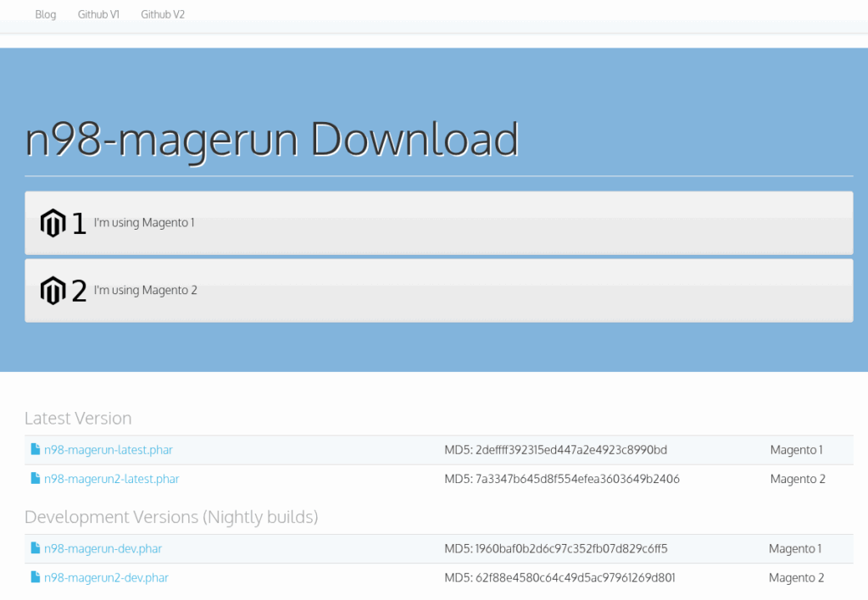The height and width of the screenshot is (600, 868).
Task: Click file icon beside n98-magerun2-latest.phar
Action: tap(36, 479)
